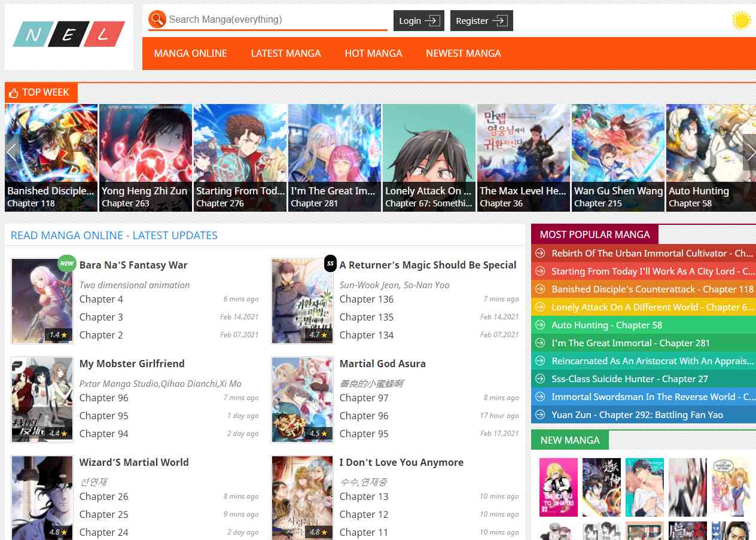756x540 pixels.
Task: Open A Returner's Magic Should Be Special title
Action: pyautogui.click(x=428, y=265)
